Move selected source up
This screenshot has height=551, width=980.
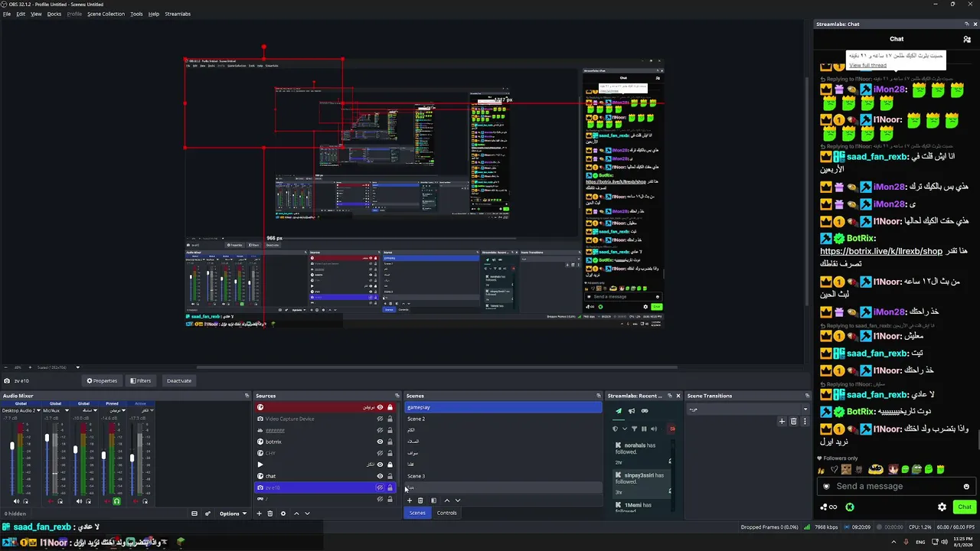[x=296, y=514]
